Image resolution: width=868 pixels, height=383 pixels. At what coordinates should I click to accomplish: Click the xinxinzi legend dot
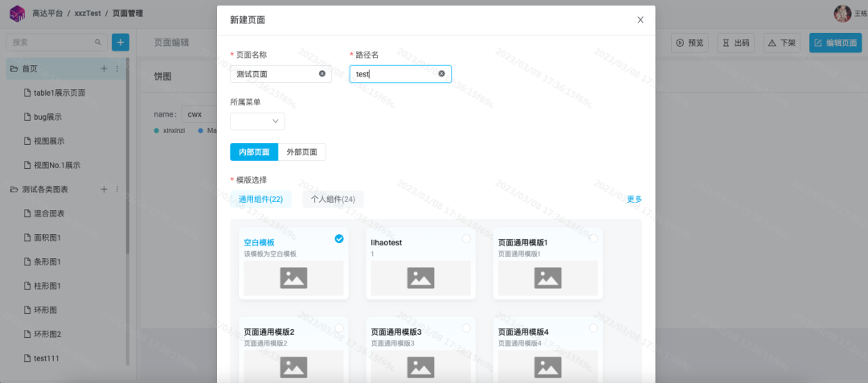[x=157, y=130]
